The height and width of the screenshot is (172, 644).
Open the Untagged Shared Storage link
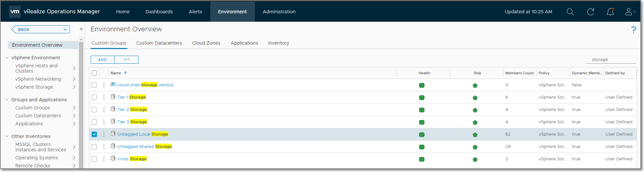(145, 147)
